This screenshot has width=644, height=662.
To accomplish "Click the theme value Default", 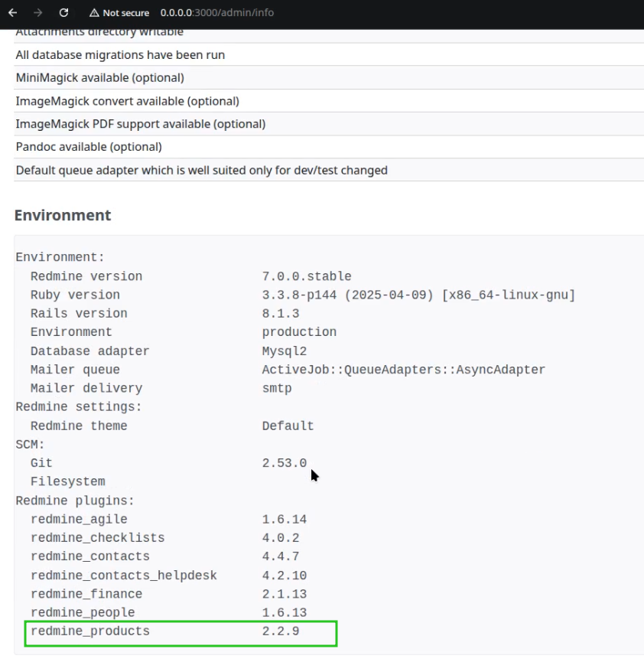I will [288, 426].
